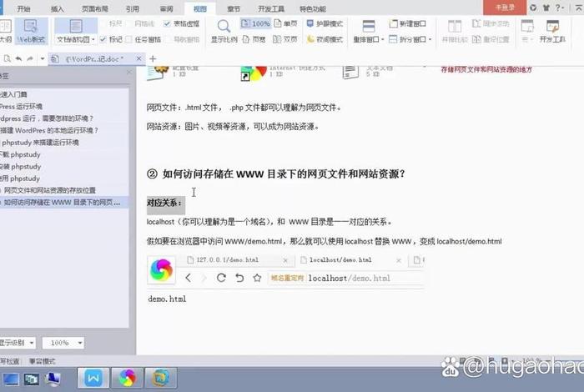Click the show desktop taskbar icon
The height and width of the screenshot is (392, 584).
(10, 379)
